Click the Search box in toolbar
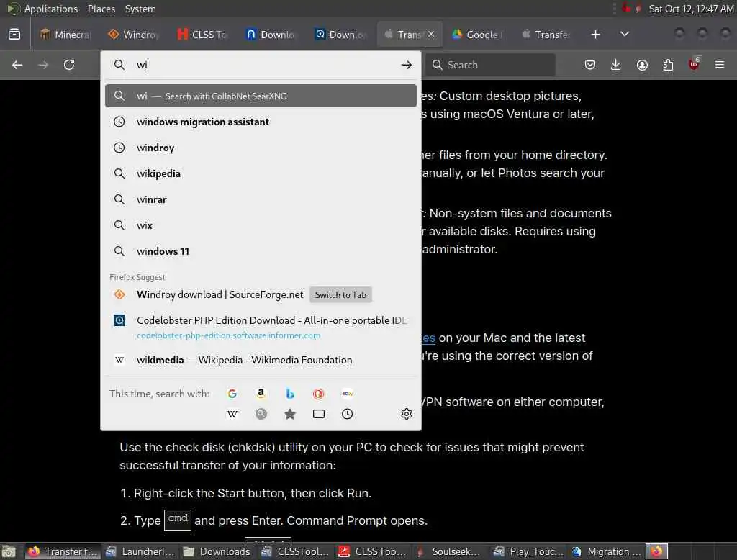The image size is (737, 560). tap(491, 65)
